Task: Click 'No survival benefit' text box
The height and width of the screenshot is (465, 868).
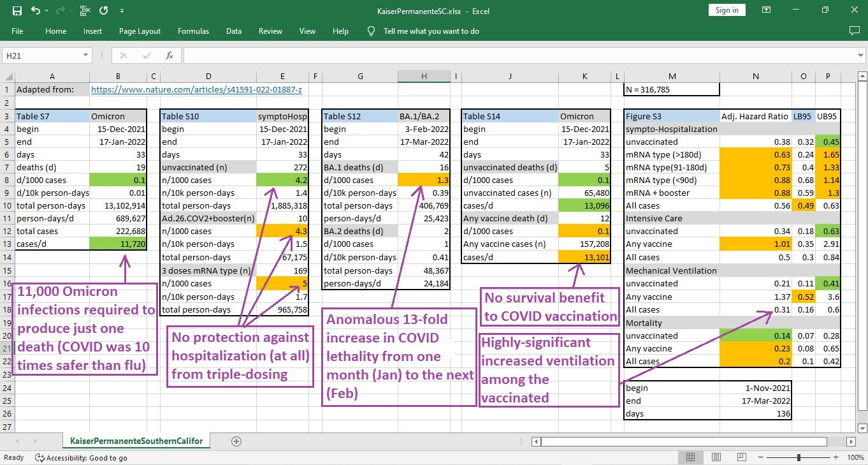Action: [x=550, y=307]
